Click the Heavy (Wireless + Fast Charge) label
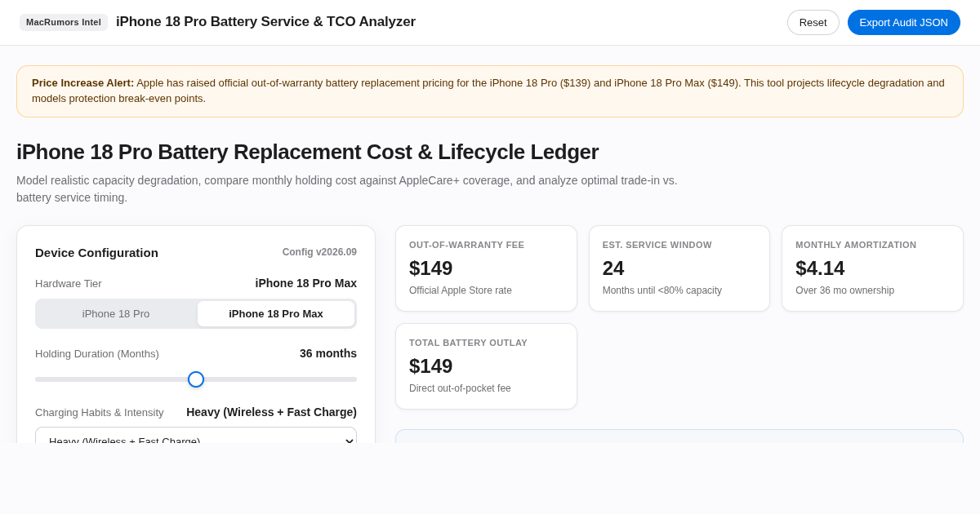The width and height of the screenshot is (980, 514). pyautogui.click(x=271, y=412)
